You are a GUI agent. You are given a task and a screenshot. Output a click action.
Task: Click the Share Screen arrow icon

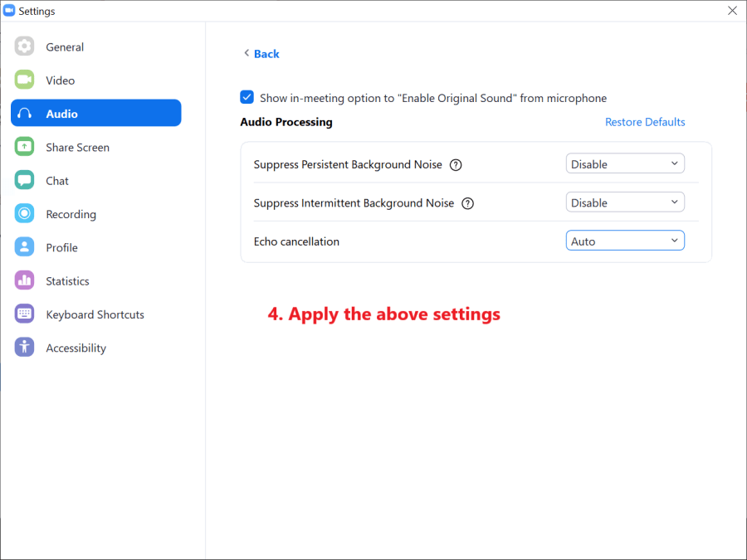click(x=25, y=147)
